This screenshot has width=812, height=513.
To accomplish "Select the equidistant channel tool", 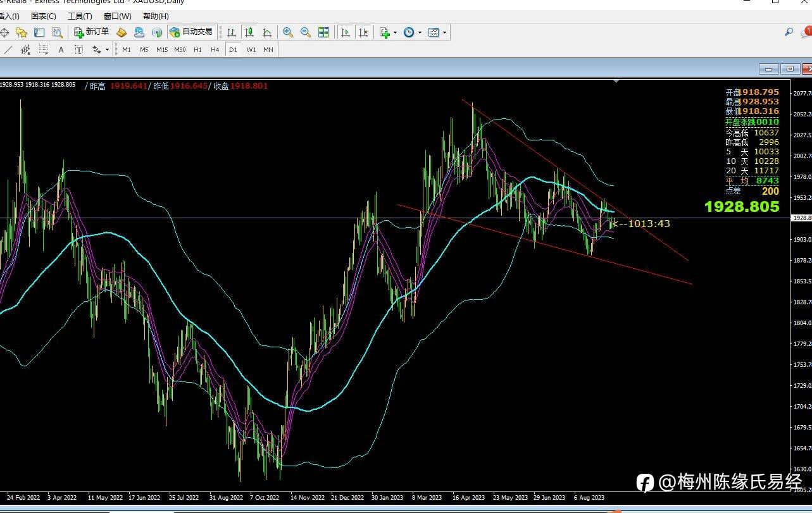I will (26, 49).
